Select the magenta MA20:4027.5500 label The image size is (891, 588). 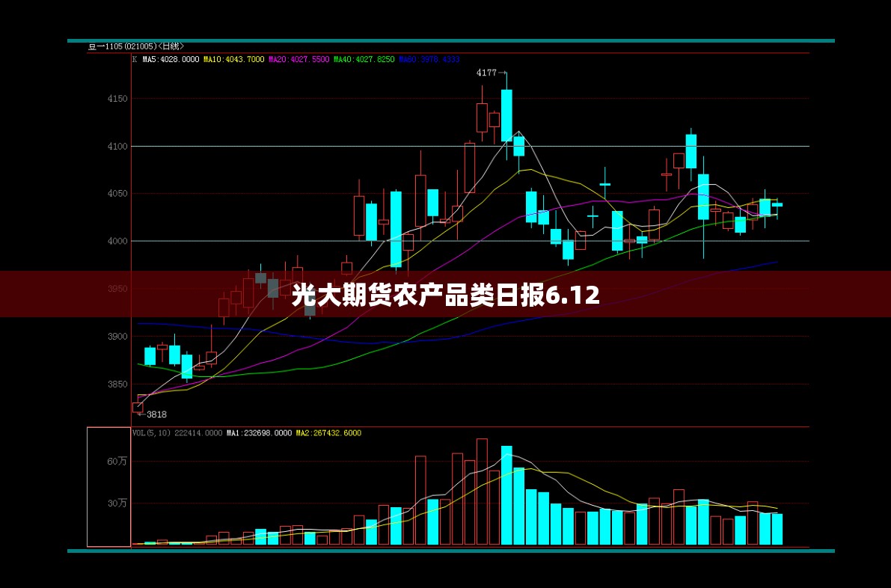click(299, 59)
